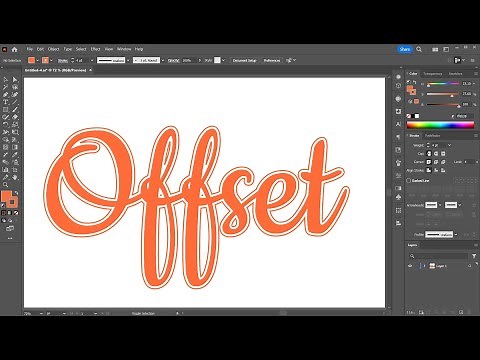This screenshot has width=480, height=360.
Task: Select the Direct Selection tool
Action: [x=15, y=79]
